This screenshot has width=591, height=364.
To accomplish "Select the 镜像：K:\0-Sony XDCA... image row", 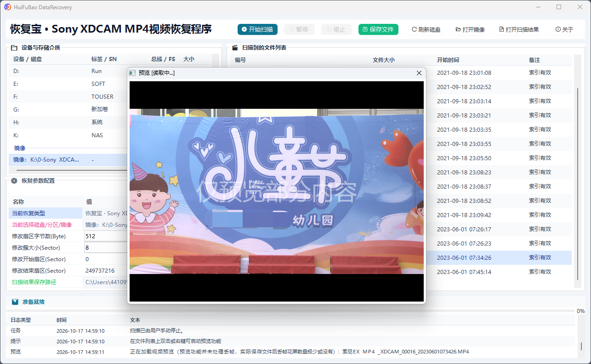I will tap(67, 160).
